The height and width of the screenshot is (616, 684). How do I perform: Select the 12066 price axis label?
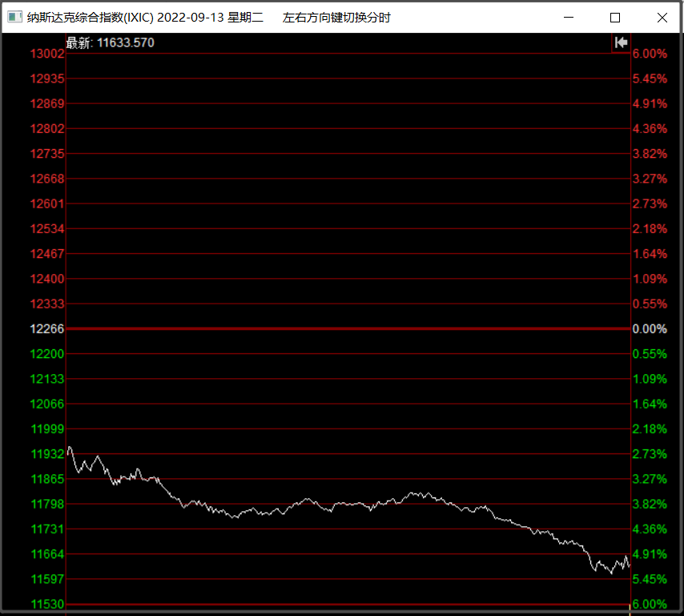47,404
